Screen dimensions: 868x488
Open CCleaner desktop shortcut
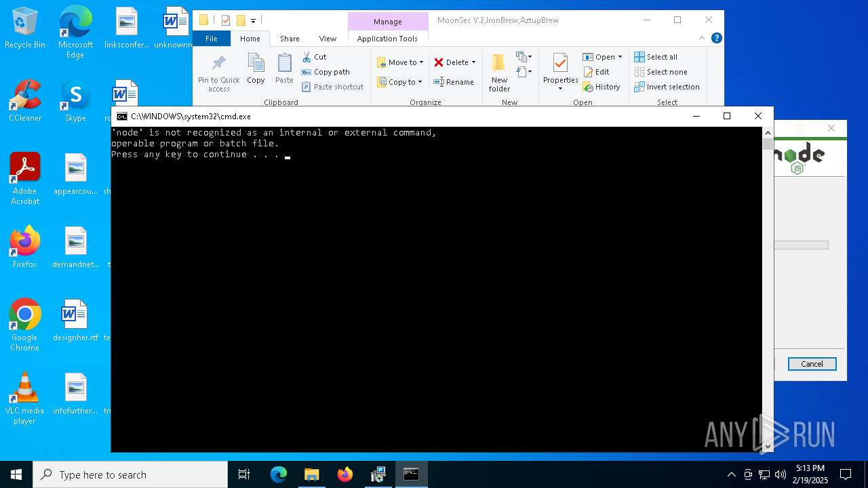25,101
